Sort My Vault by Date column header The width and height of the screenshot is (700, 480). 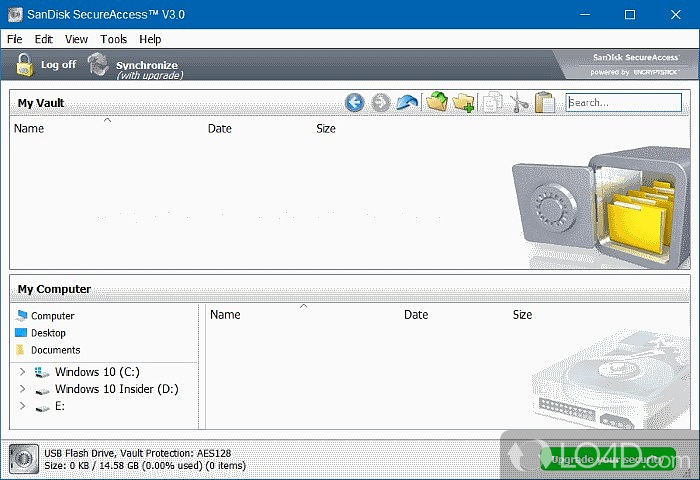pos(219,128)
